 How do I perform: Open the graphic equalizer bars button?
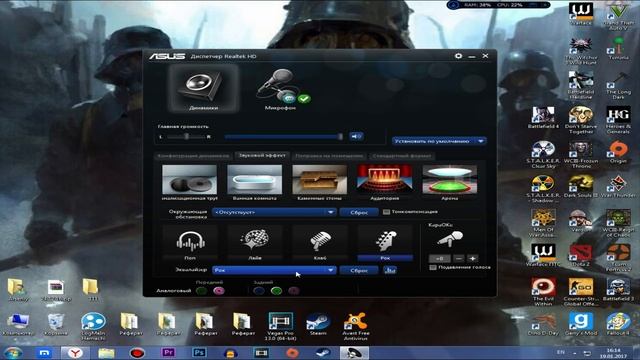click(390, 270)
